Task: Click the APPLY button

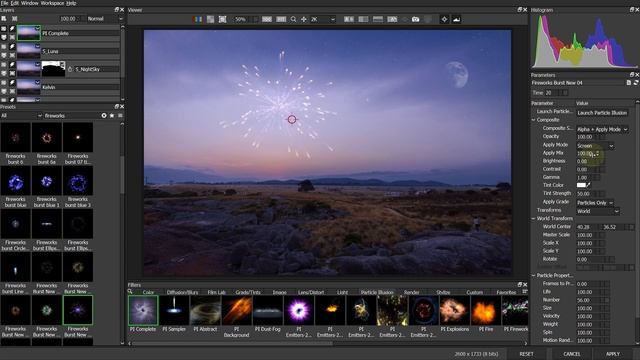Action: pyautogui.click(x=613, y=354)
